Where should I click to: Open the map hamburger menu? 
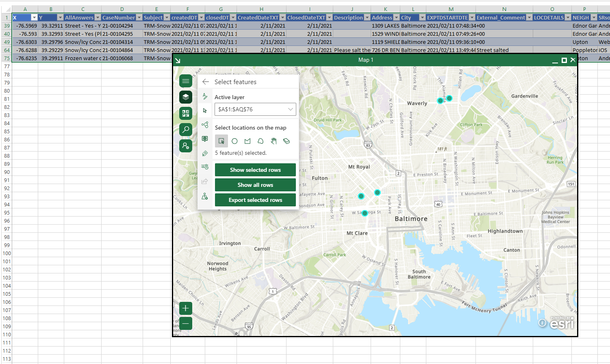pos(186,81)
